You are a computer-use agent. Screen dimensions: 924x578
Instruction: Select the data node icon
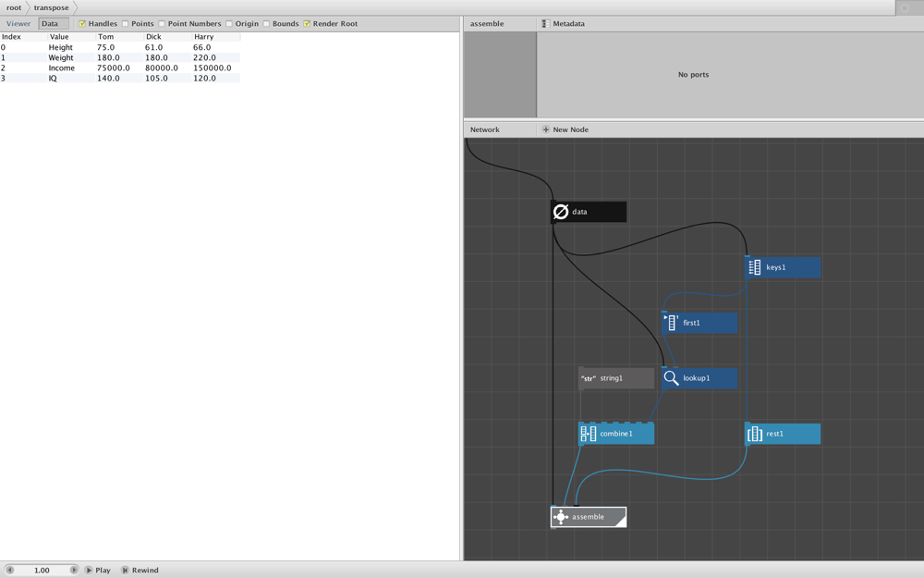[561, 212]
